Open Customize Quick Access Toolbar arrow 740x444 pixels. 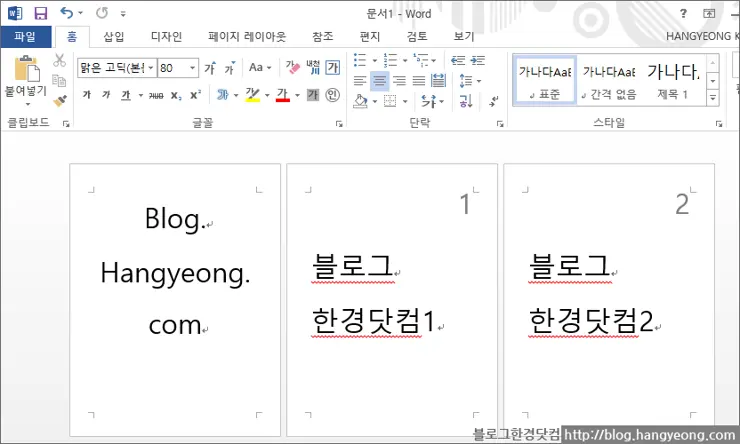click(x=123, y=14)
